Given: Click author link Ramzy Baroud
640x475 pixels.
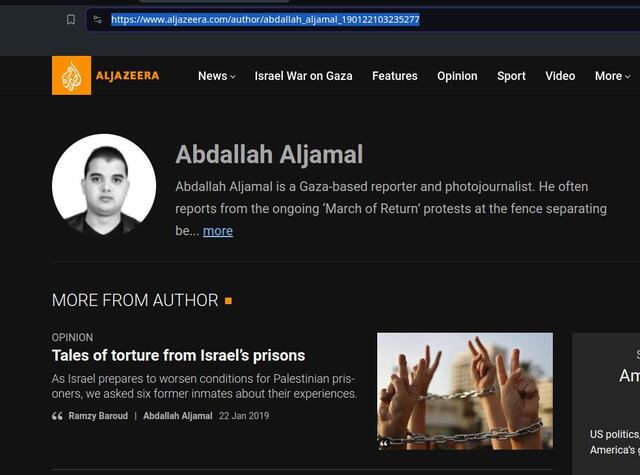Looking at the screenshot, I should 98,416.
